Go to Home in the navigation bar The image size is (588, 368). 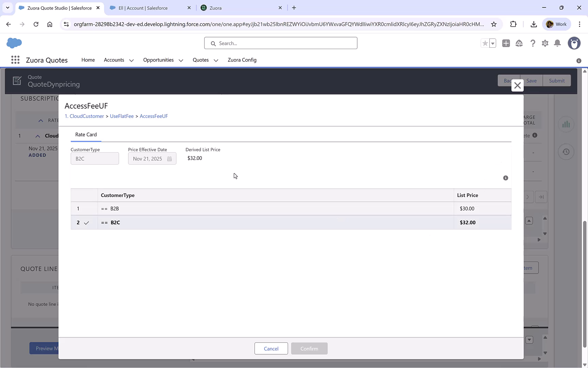[88, 60]
